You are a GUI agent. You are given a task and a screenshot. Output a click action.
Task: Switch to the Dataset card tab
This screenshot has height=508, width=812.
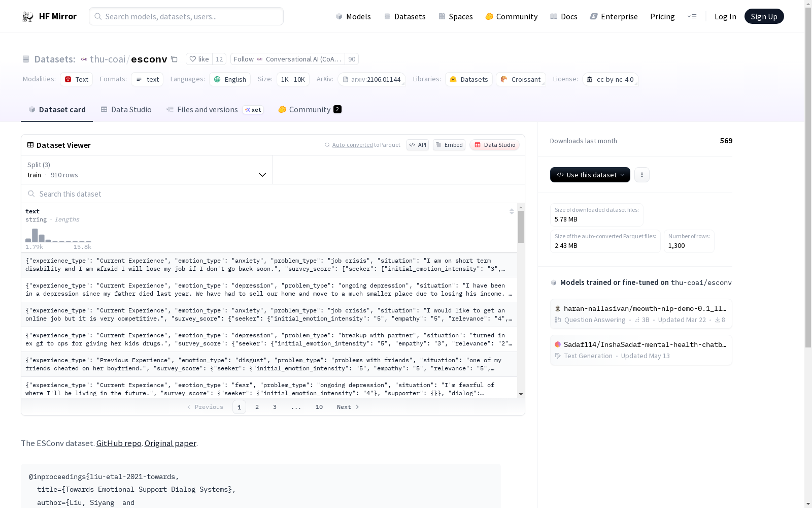(x=57, y=109)
